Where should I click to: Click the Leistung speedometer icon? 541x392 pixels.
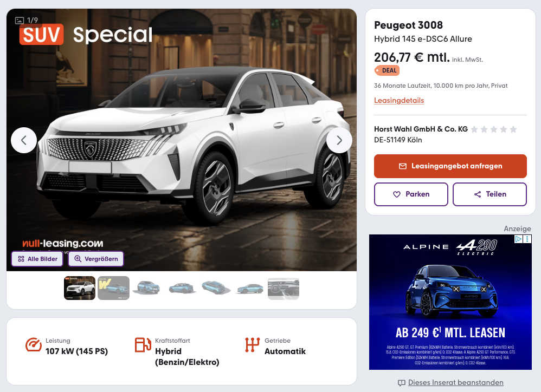click(34, 345)
